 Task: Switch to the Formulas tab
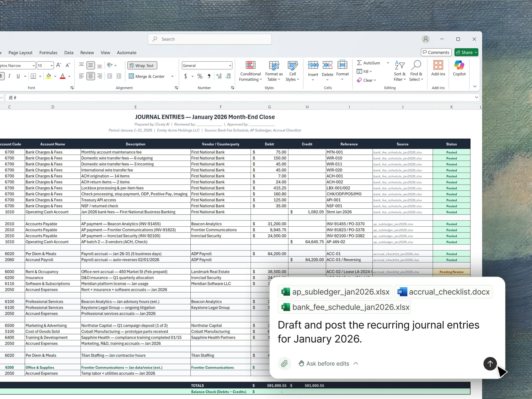point(48,53)
